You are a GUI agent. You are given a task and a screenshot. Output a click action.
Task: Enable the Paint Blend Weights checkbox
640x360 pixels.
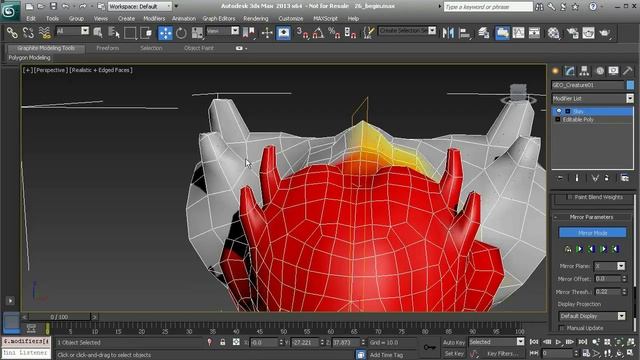tap(570, 197)
